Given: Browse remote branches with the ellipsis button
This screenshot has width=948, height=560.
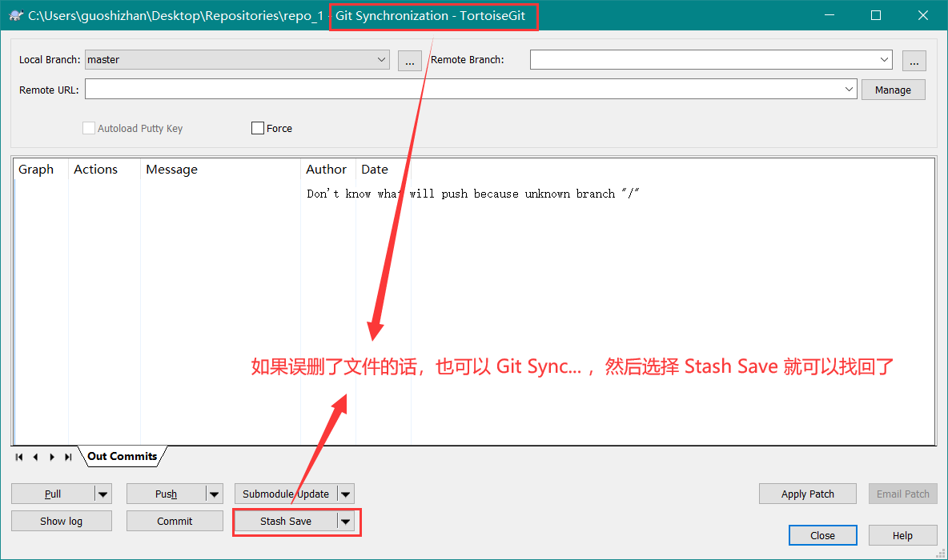Looking at the screenshot, I should (914, 60).
